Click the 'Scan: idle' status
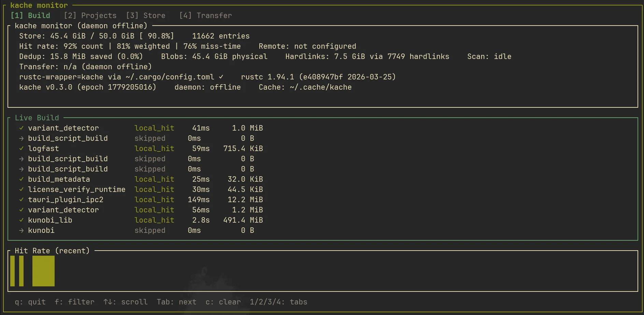 pyautogui.click(x=489, y=57)
